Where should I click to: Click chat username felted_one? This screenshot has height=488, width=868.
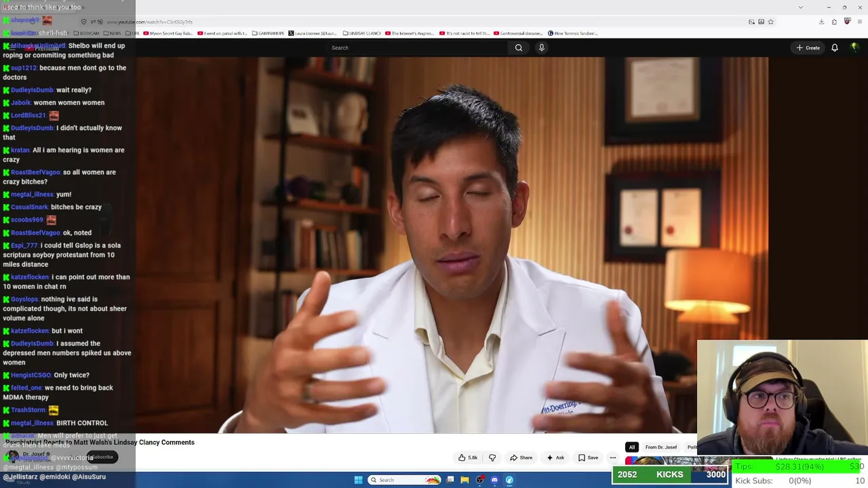pyautogui.click(x=26, y=388)
